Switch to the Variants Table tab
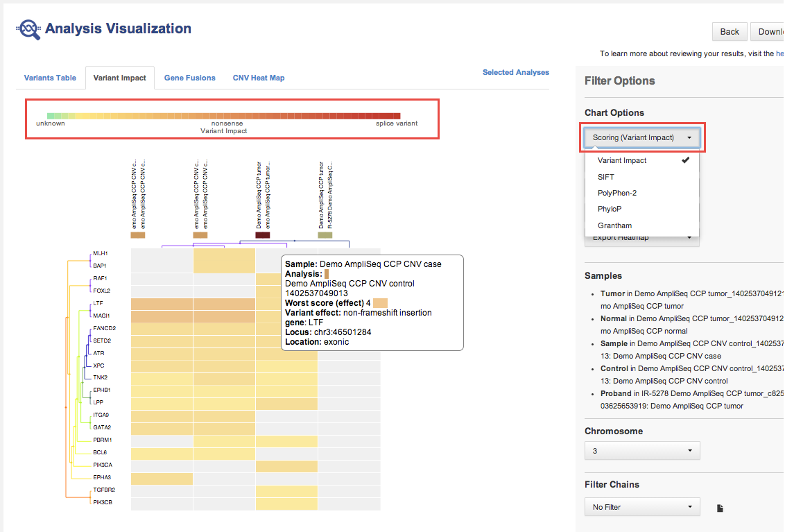 (x=50, y=78)
